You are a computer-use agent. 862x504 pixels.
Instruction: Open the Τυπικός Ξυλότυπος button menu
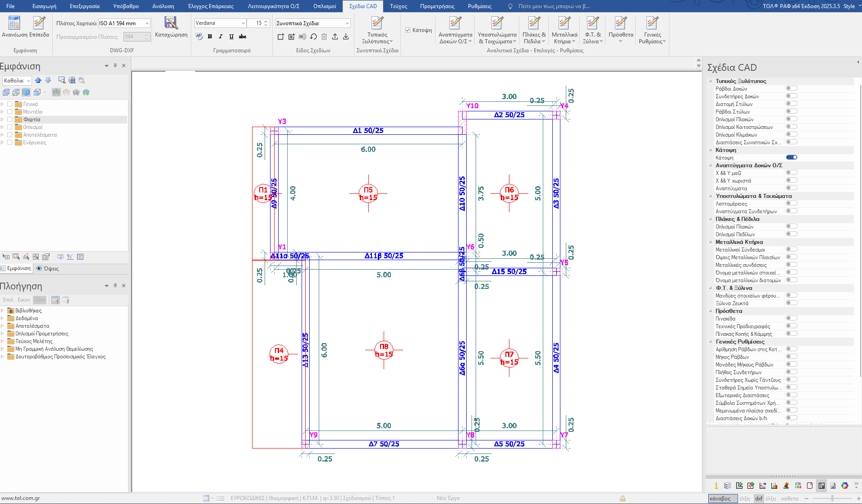click(377, 29)
